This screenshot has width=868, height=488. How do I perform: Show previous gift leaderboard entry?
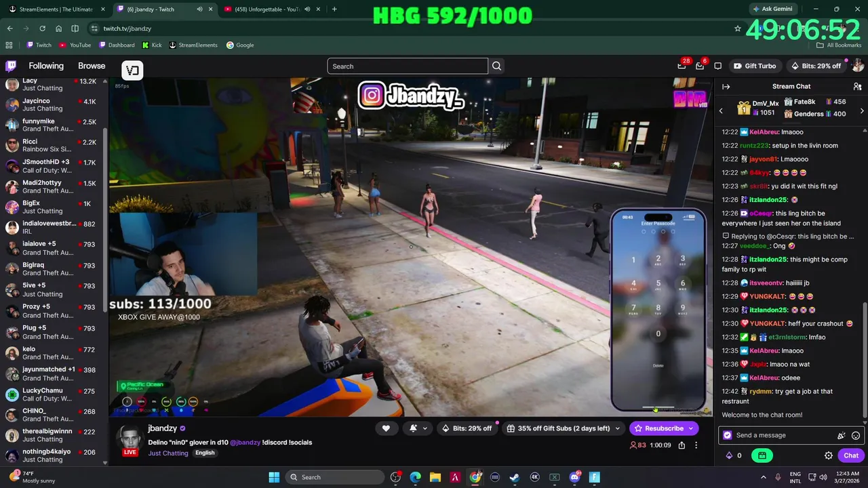click(721, 110)
